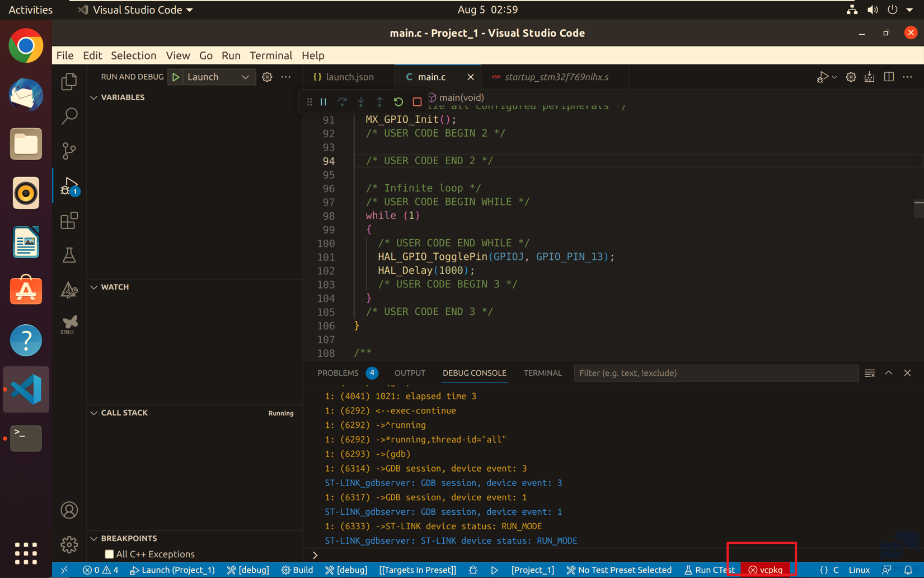Viewport: 924px width, 578px height.
Task: Start debugging with green play arrow
Action: coord(176,77)
